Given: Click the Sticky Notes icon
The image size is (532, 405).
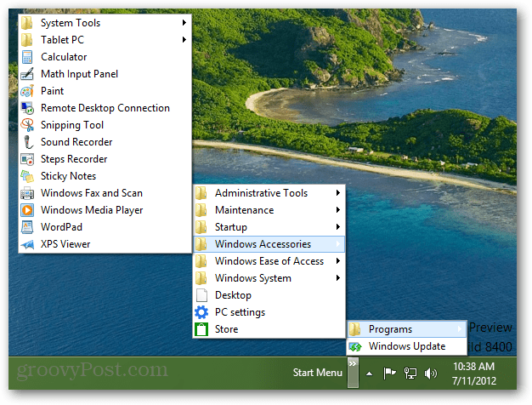Looking at the screenshot, I should tap(27, 176).
